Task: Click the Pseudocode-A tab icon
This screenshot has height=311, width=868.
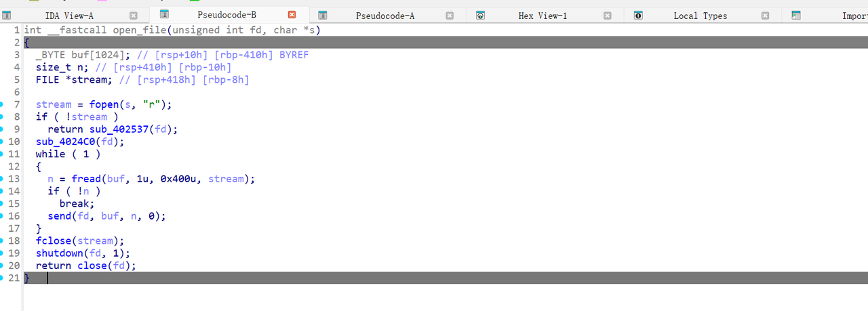Action: (323, 16)
